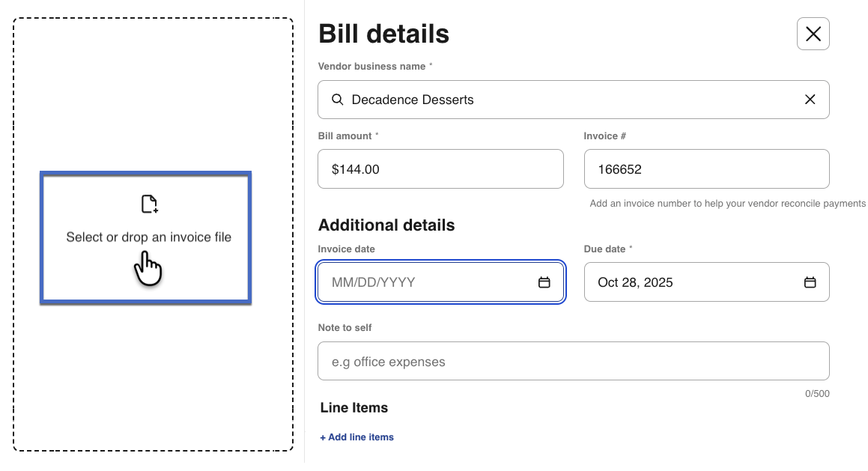Viewport: 868px width, 471px height.
Task: Focus the MM/DD/YYYY invoice date field
Action: 427,282
